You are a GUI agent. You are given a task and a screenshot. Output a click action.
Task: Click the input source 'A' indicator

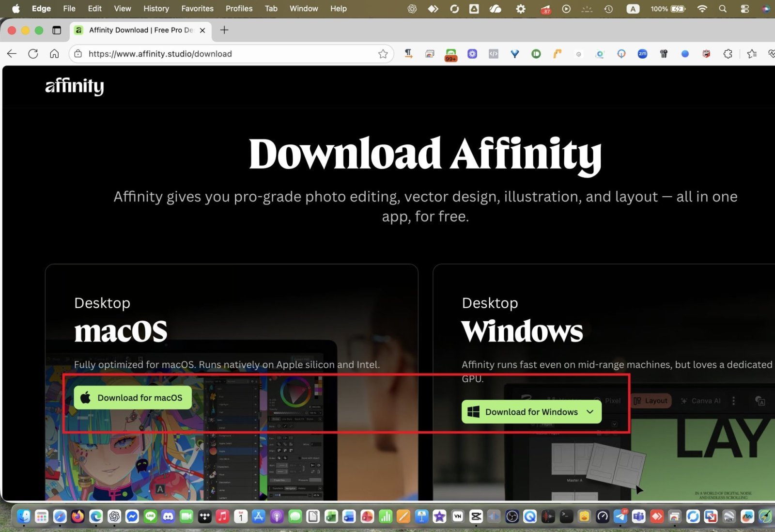coord(633,9)
